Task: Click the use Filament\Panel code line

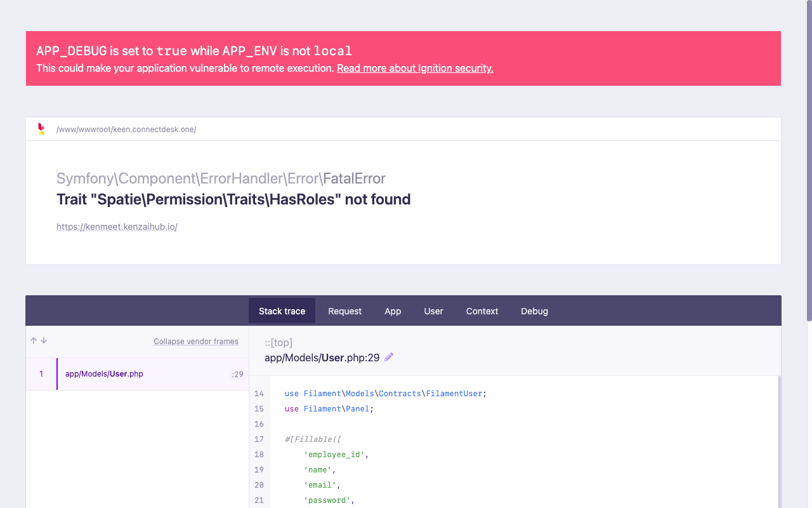Action: 329,409
